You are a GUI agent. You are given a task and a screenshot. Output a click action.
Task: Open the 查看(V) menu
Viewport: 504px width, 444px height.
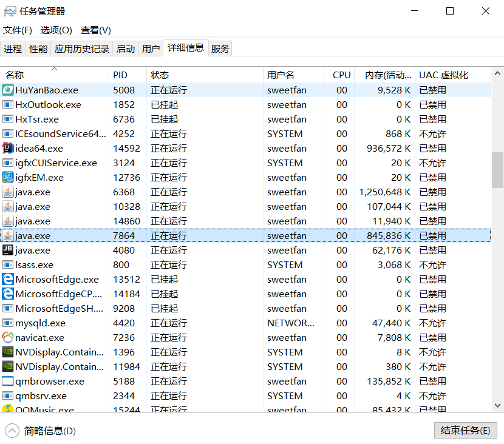click(96, 30)
